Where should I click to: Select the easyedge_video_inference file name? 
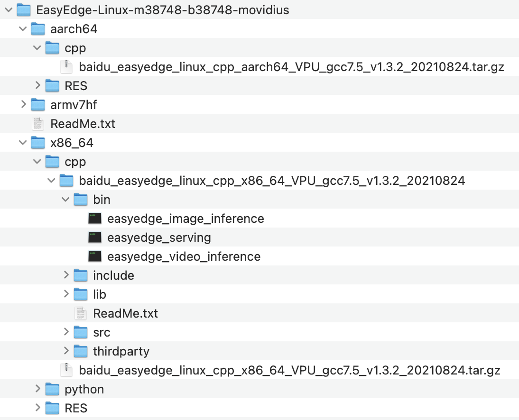184,256
